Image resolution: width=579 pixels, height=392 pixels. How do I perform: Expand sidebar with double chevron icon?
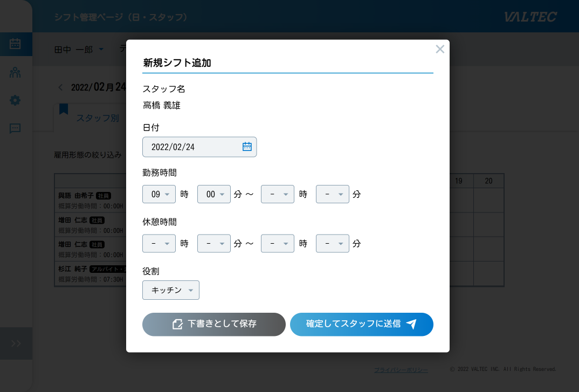16,343
